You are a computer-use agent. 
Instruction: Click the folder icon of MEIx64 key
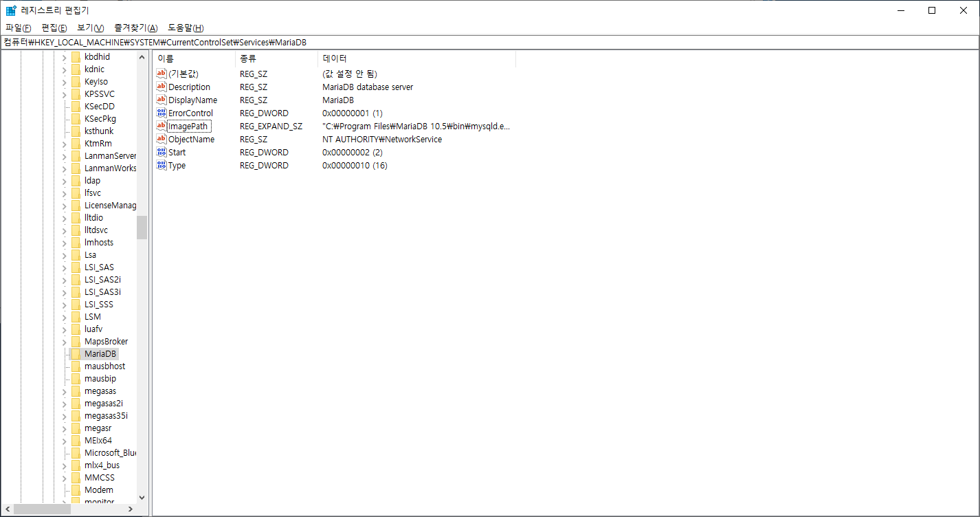coord(76,440)
